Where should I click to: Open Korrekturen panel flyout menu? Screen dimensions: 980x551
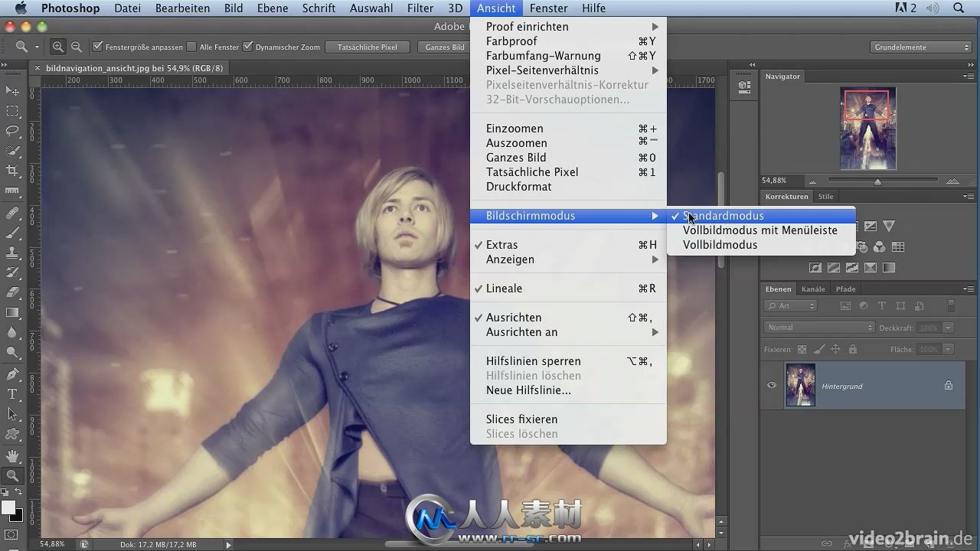point(969,197)
